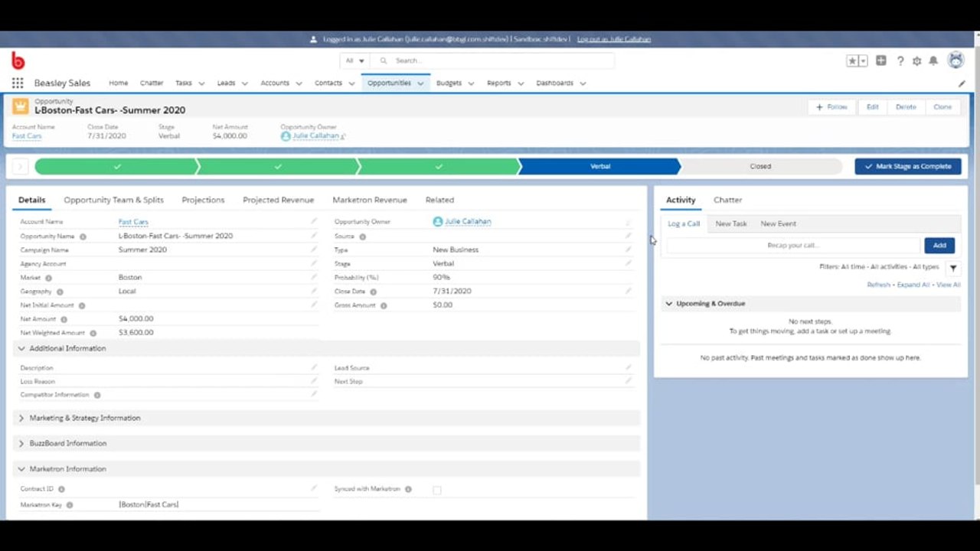Open the App Launcher grid

click(18, 83)
